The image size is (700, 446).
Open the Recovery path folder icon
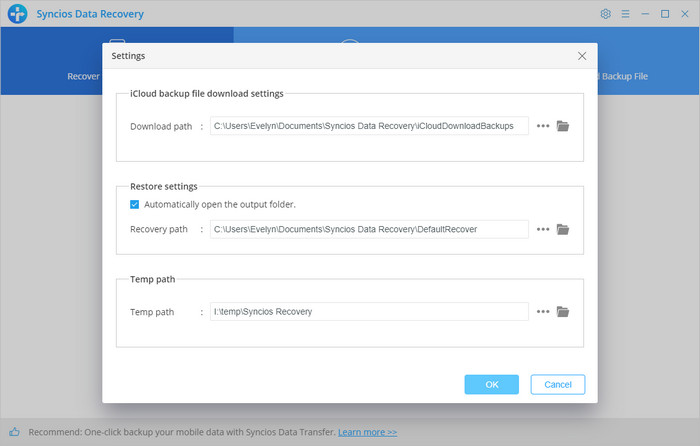click(x=563, y=229)
